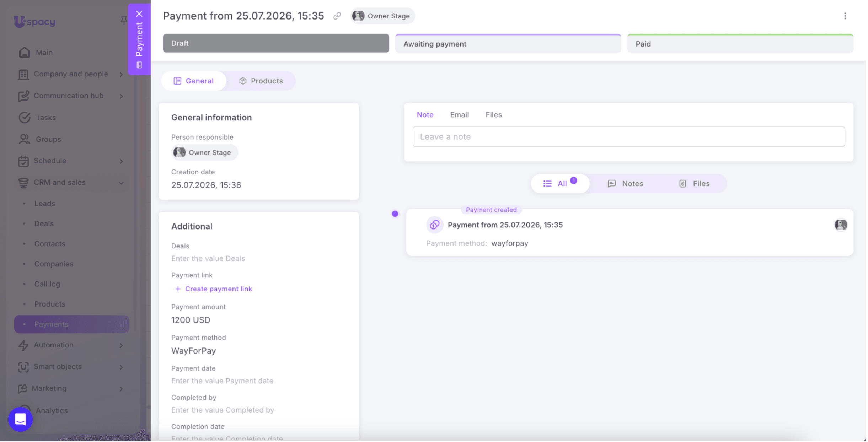
Task: Close the Payment side panel
Action: pyautogui.click(x=139, y=14)
